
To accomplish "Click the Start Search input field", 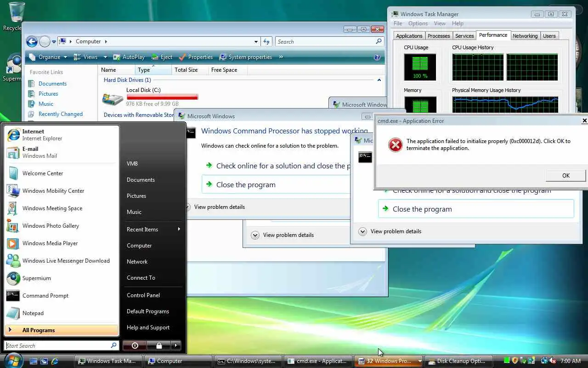I will (x=62, y=345).
